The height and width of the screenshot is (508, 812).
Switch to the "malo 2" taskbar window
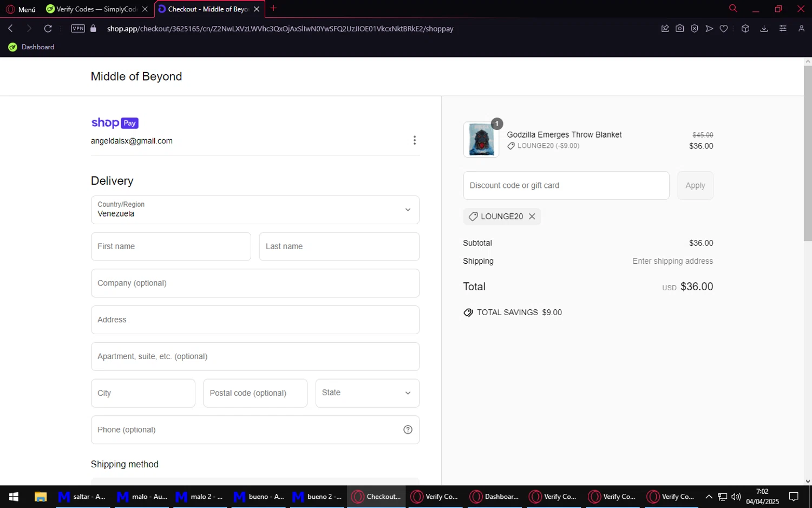click(x=199, y=497)
